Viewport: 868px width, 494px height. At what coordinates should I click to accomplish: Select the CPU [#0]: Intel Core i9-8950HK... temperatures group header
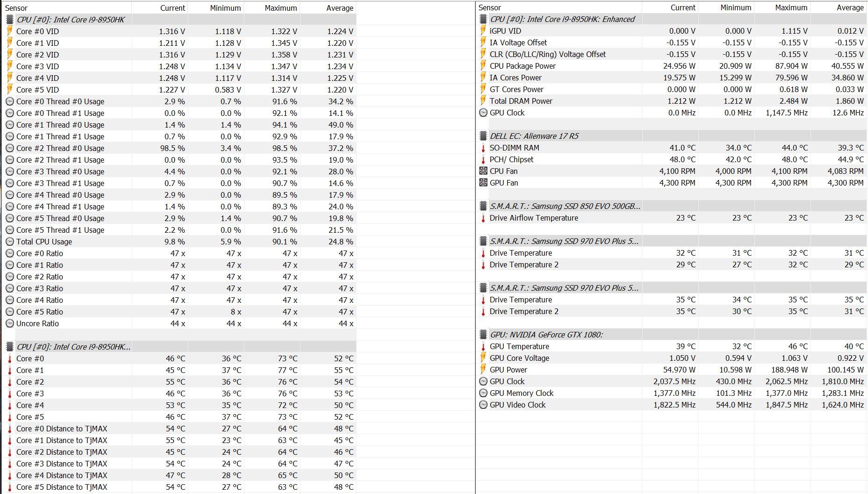[180, 347]
